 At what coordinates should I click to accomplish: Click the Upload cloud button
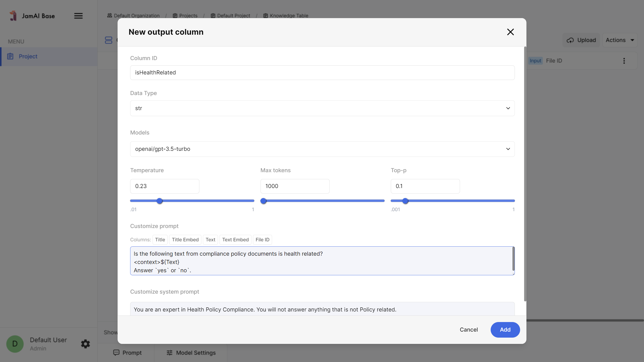[581, 40]
